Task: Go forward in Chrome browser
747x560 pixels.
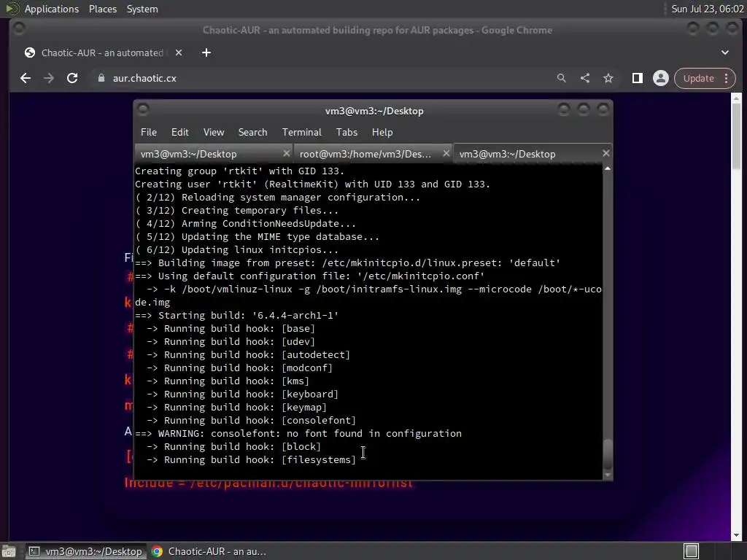Action: pos(49,78)
